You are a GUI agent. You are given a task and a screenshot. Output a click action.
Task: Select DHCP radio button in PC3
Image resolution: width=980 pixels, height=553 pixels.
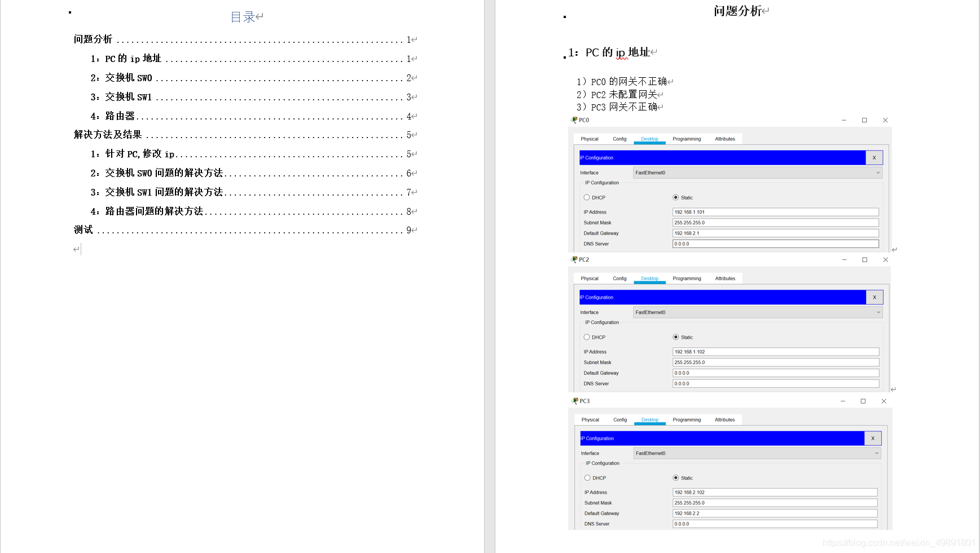tap(587, 477)
